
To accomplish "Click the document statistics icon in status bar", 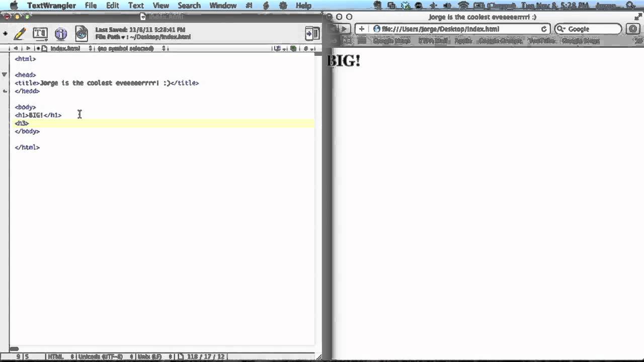I will click(182, 356).
